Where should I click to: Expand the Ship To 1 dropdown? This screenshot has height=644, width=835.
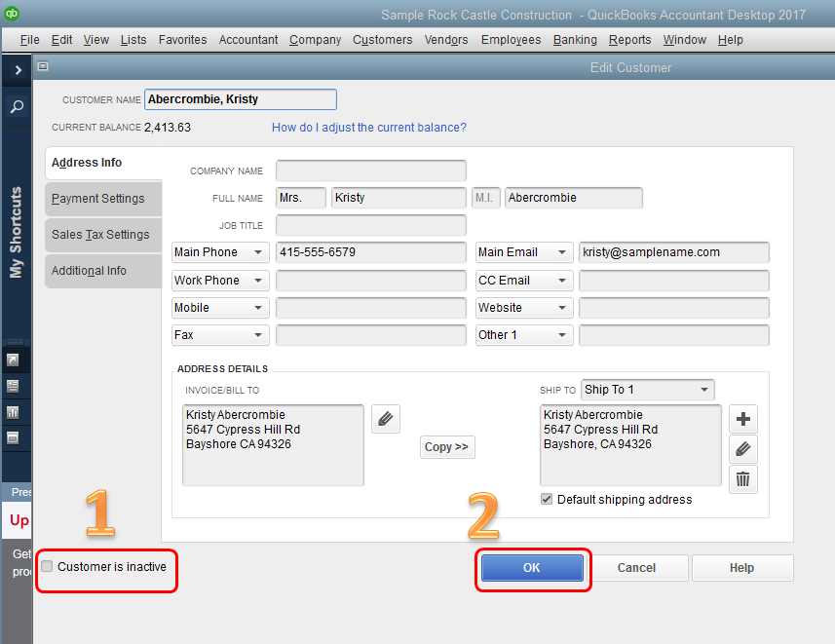point(648,390)
